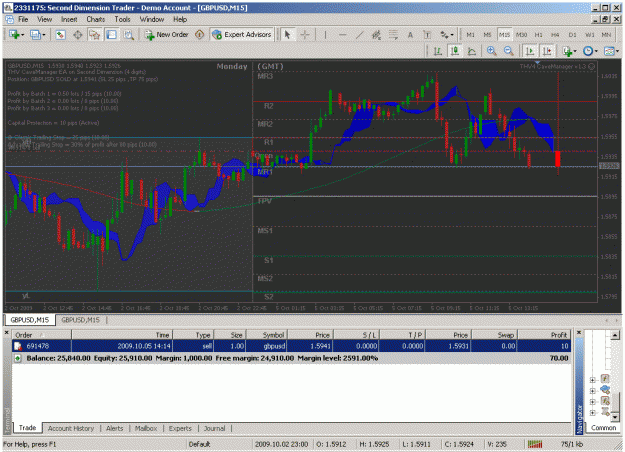Screen dimensions: 625x452
Task: Click the Zoom In magnifier icon
Action: (491, 51)
